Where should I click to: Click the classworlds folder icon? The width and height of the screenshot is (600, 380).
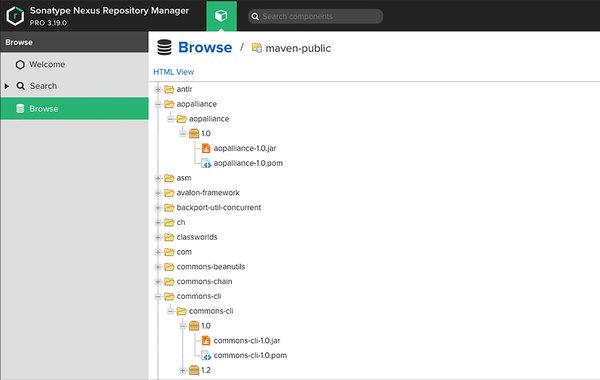pos(169,237)
